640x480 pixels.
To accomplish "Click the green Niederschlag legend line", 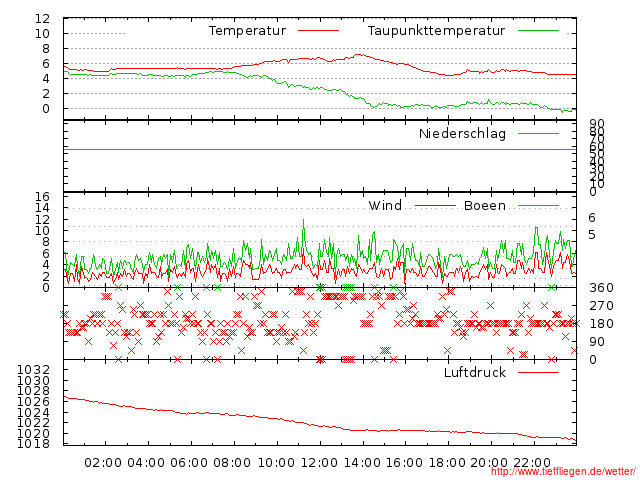I will (x=538, y=133).
